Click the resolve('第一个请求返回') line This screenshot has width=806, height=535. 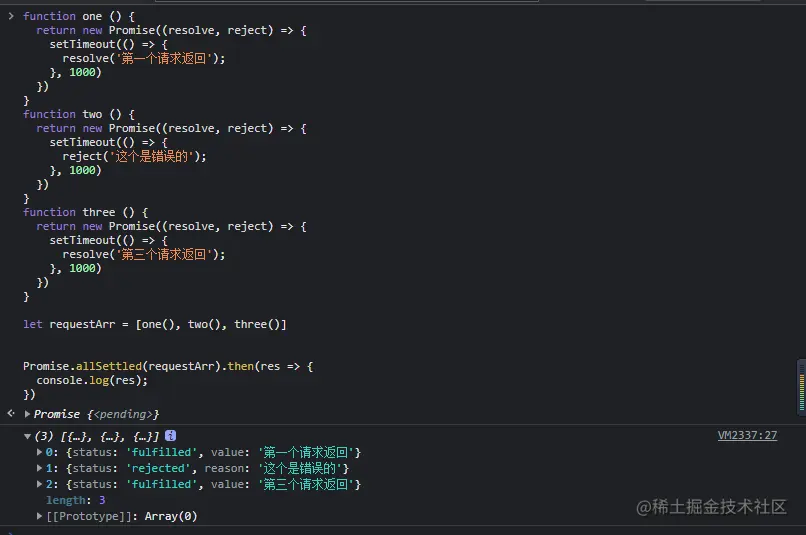click(x=144, y=59)
